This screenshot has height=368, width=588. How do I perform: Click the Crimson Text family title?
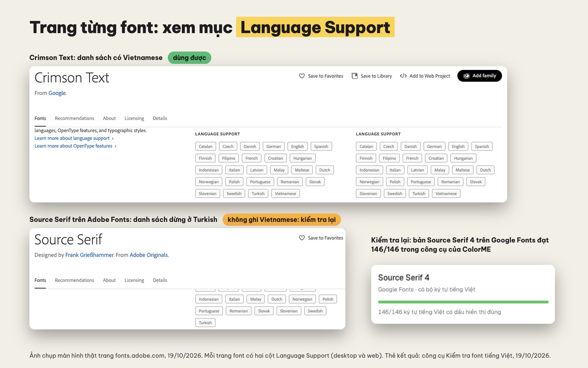[x=72, y=78]
